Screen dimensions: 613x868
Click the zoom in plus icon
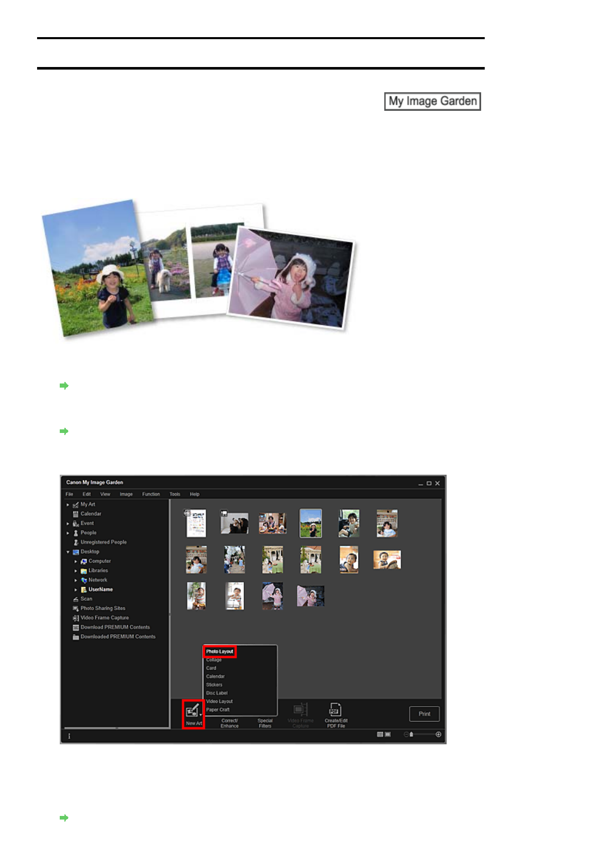point(438,735)
